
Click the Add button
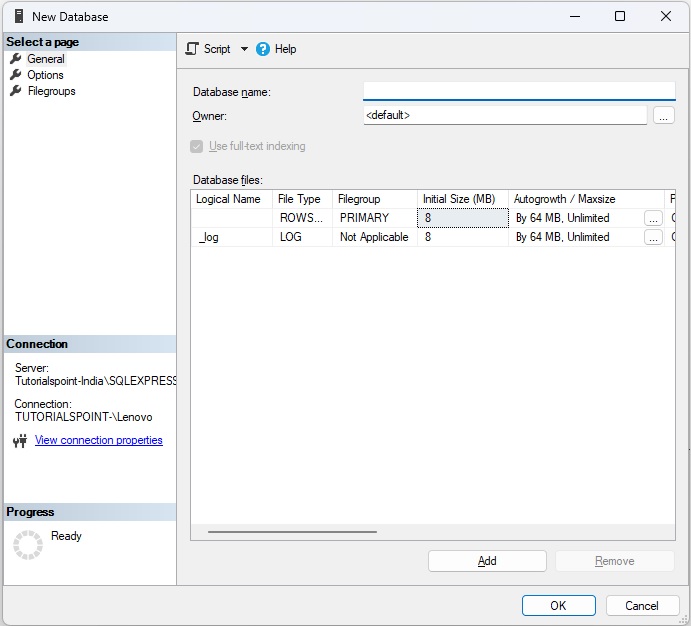pyautogui.click(x=487, y=561)
